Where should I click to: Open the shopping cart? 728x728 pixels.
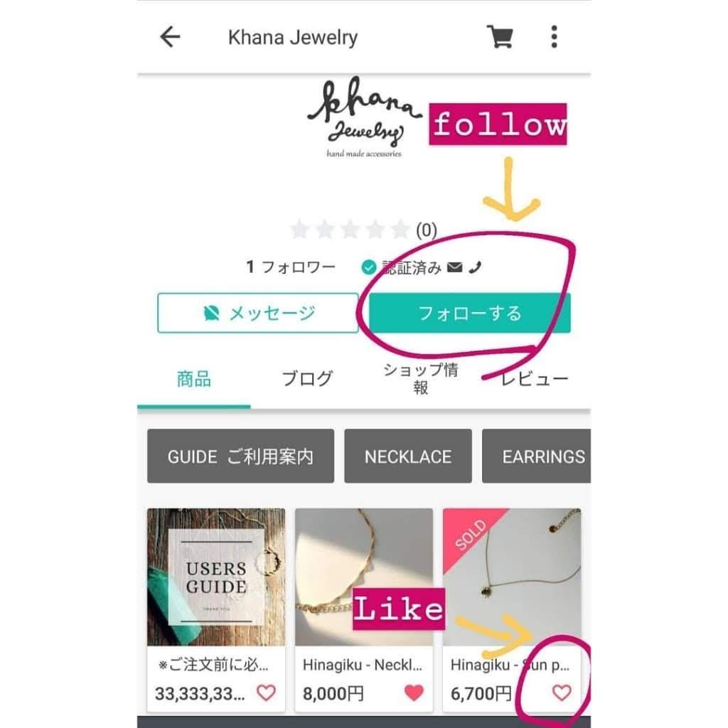click(500, 36)
